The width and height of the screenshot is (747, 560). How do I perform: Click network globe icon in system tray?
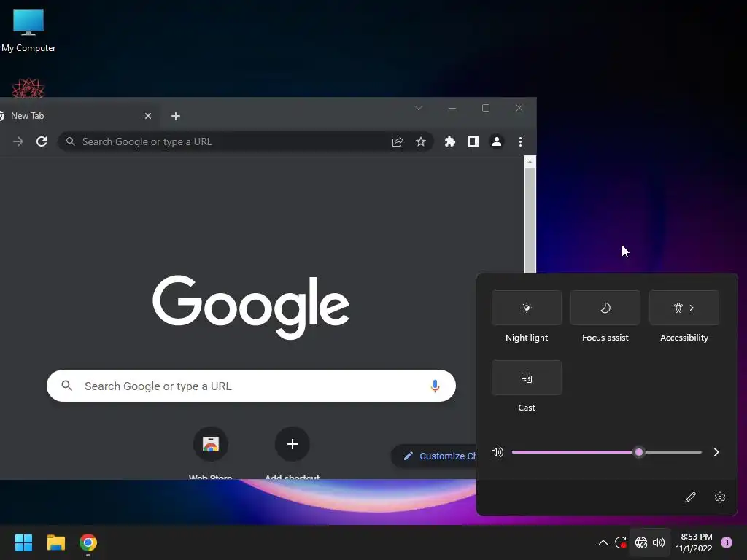point(640,542)
